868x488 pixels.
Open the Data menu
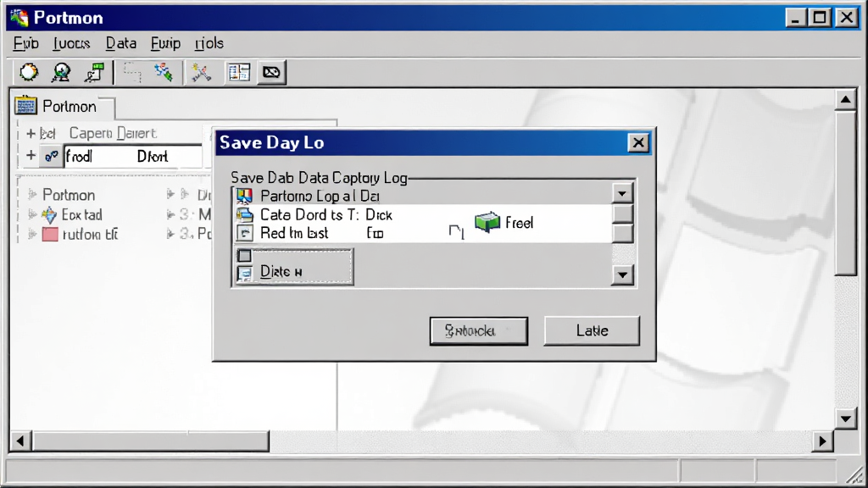pyautogui.click(x=120, y=43)
